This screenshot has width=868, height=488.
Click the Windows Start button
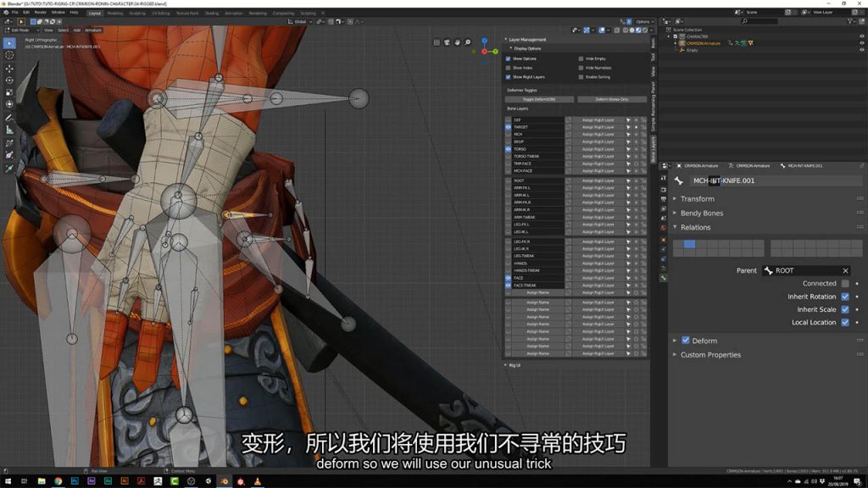pos(8,481)
